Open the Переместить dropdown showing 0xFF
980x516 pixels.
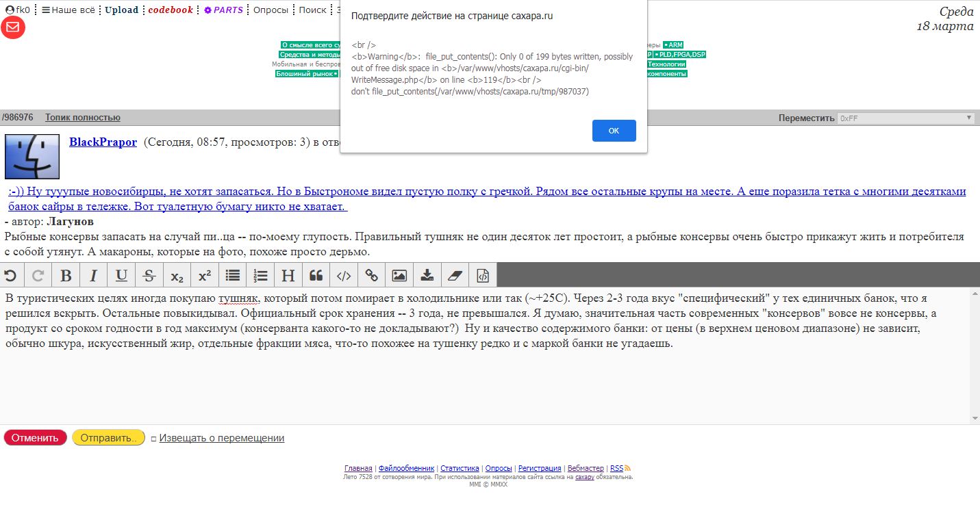[906, 118]
